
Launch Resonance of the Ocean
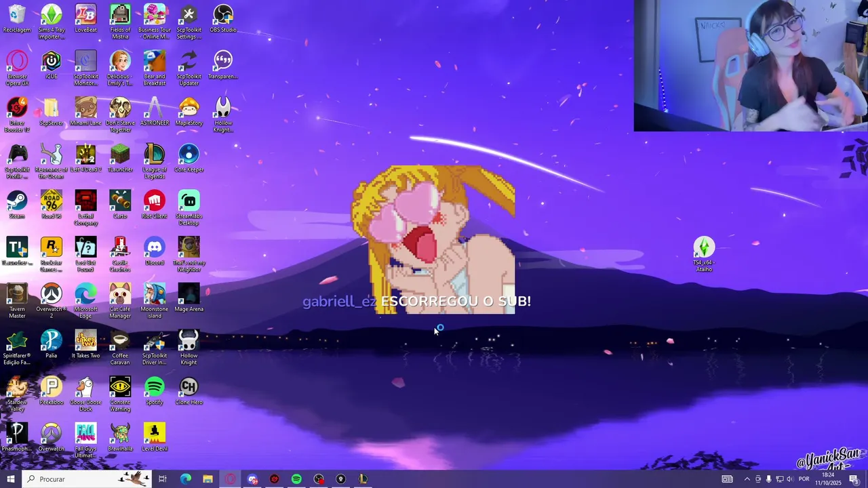(x=52, y=162)
